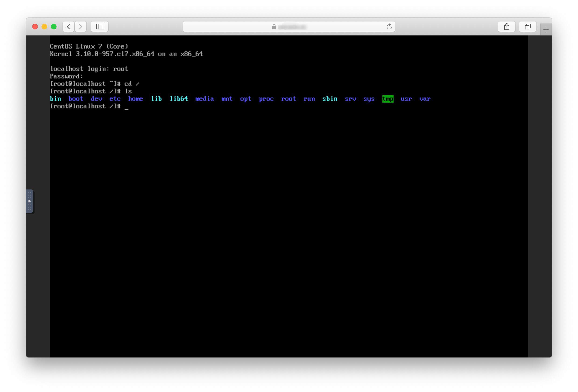
Task: Click the terminal cursor after the prompt
Action: click(127, 109)
